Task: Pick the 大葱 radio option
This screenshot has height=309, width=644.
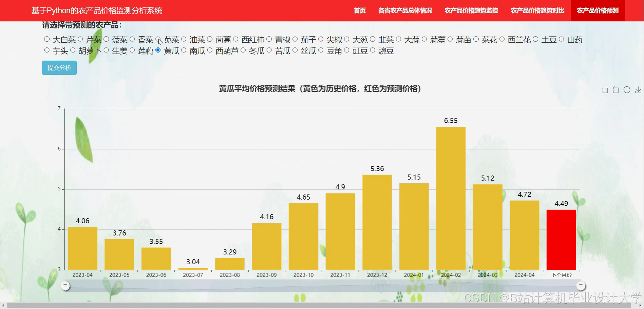Action: pyautogui.click(x=346, y=39)
